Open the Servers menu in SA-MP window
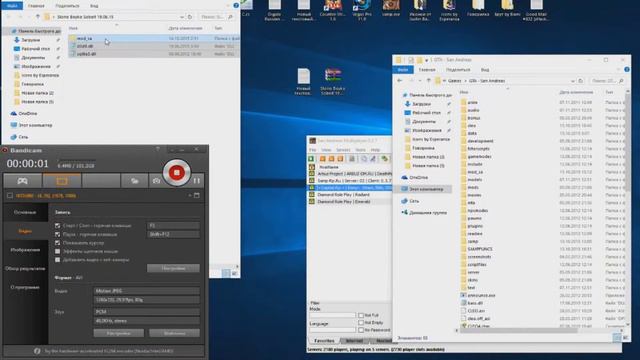This screenshot has height=360, width=640. tap(343, 150)
